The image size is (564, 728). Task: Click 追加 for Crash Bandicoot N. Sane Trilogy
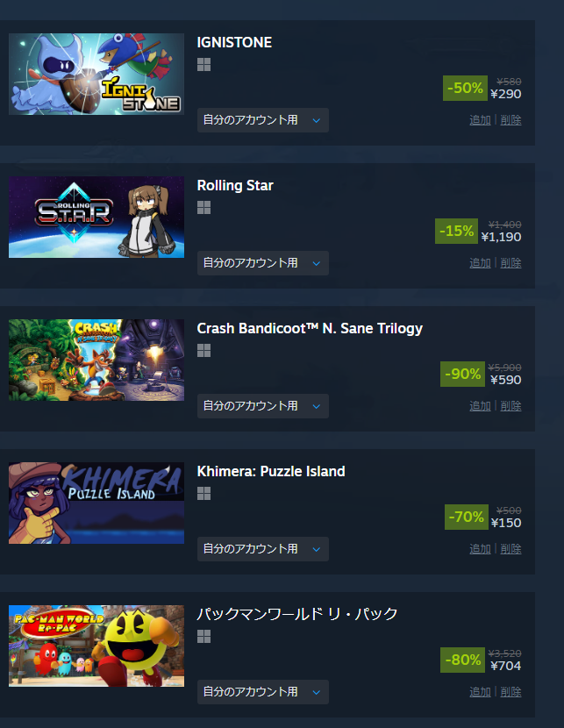[480, 406]
